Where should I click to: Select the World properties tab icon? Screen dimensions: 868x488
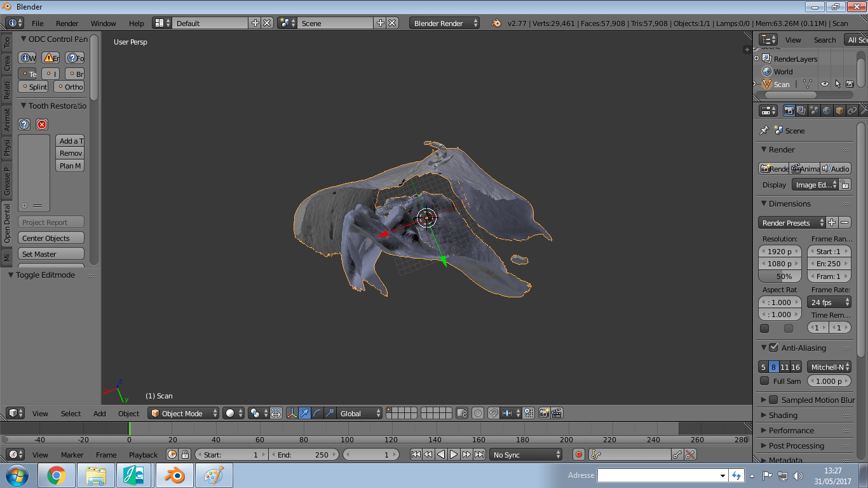tap(827, 111)
